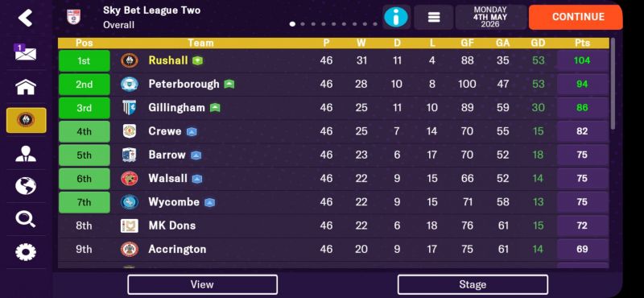Click the CONTINUE button
The width and height of the screenshot is (644, 298).
(x=576, y=17)
